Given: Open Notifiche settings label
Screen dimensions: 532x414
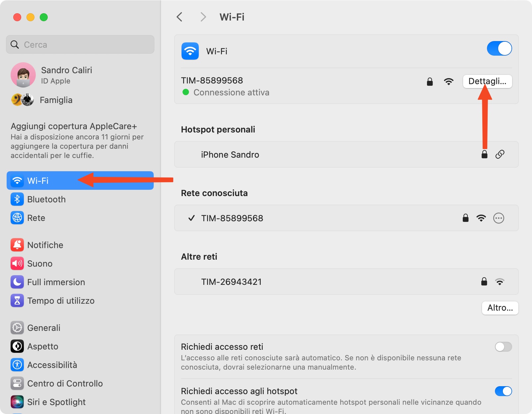Looking at the screenshot, I should pos(45,245).
